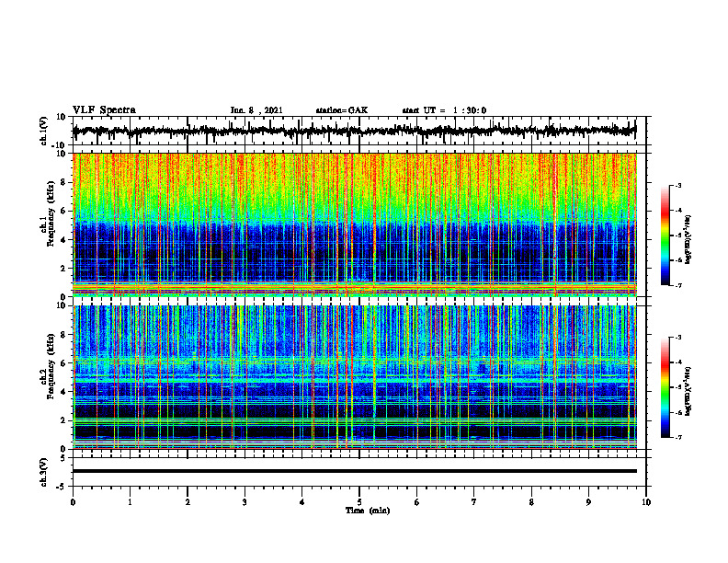Image resolution: width=728 pixels, height=563 pixels.
Task: Click the '-7' tick on ch.2 colorbar
Action: (678, 437)
